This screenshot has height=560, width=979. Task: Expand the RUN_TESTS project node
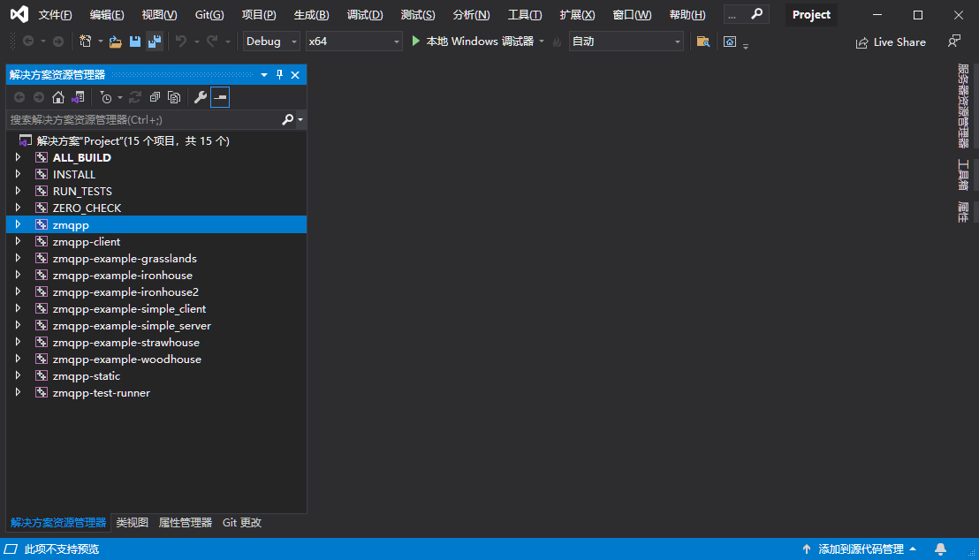[18, 191]
